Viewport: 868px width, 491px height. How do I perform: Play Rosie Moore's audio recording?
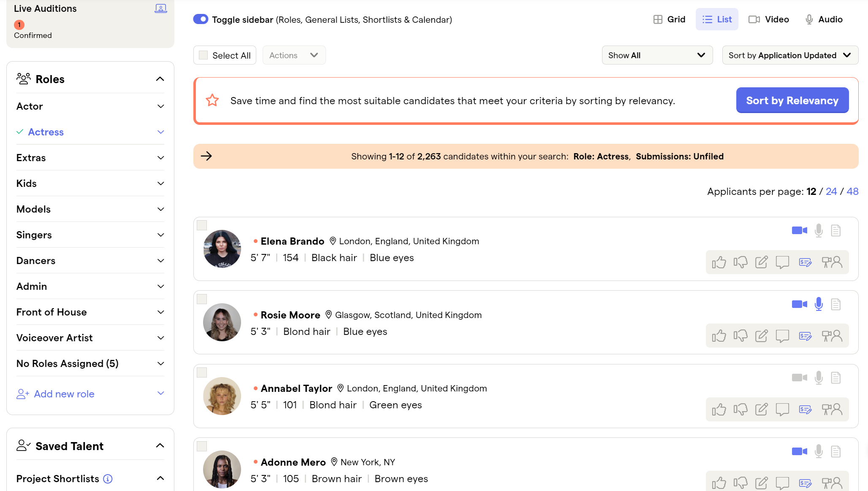coord(819,304)
